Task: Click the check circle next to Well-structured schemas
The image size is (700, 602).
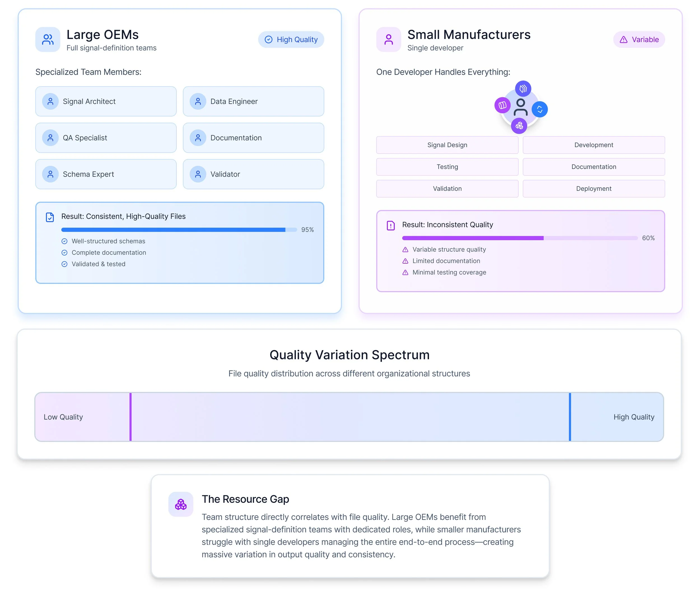Action: click(64, 241)
